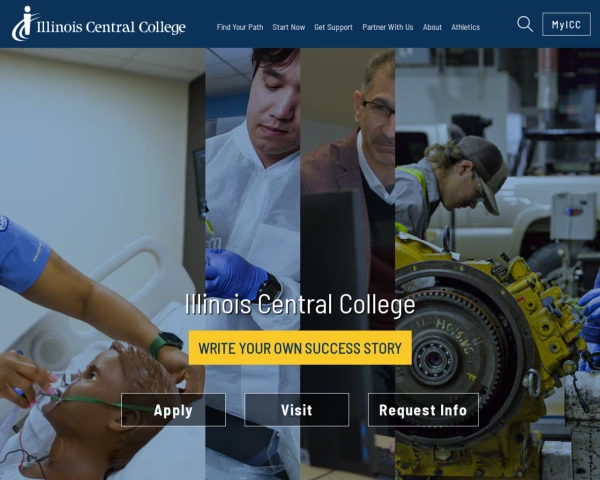Click Write Your Own Success Story banner

[x=300, y=348]
